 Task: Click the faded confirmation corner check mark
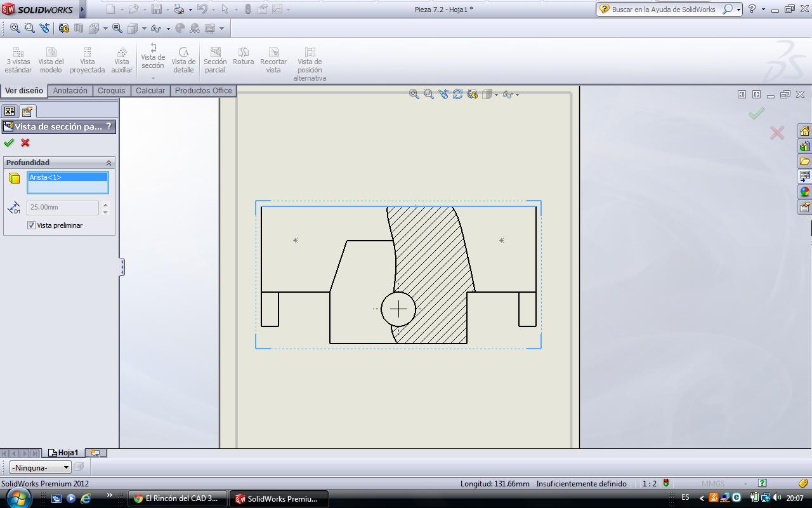[x=756, y=113]
